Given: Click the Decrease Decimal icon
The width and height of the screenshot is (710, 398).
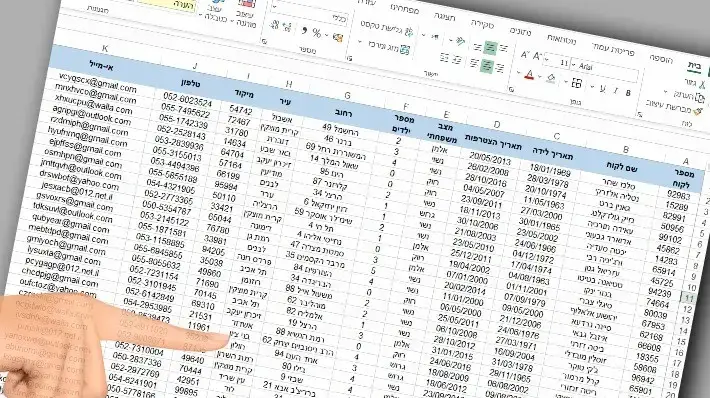Looking at the screenshot, I should 274,25.
